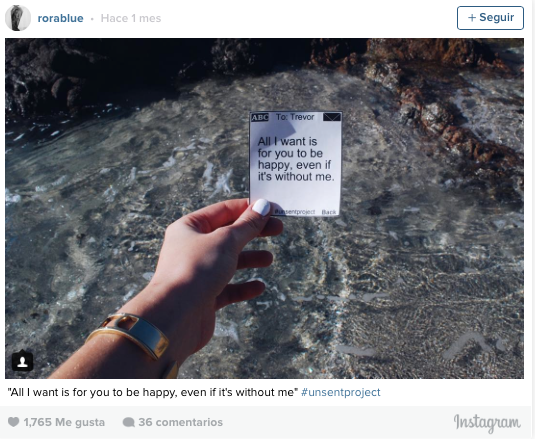Click the envelope icon on the note
535x439 pixels.
(x=332, y=117)
